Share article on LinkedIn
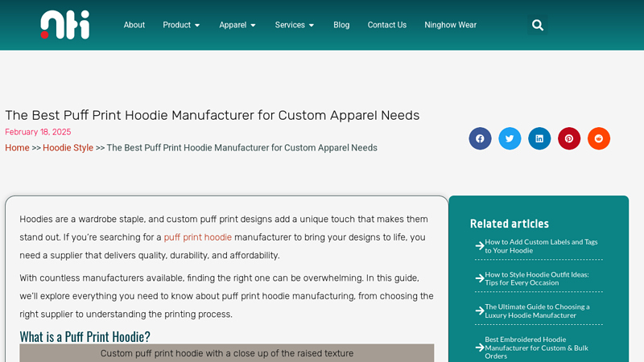 tap(539, 138)
